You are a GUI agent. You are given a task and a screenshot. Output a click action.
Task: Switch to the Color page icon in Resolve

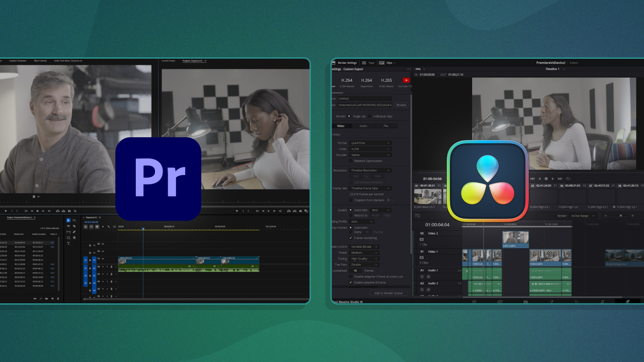(x=576, y=301)
